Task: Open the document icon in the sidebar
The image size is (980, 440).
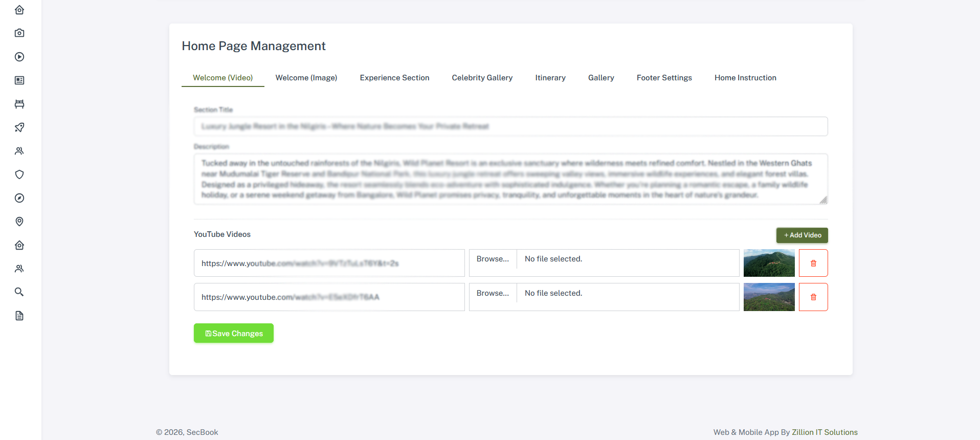Action: (19, 316)
